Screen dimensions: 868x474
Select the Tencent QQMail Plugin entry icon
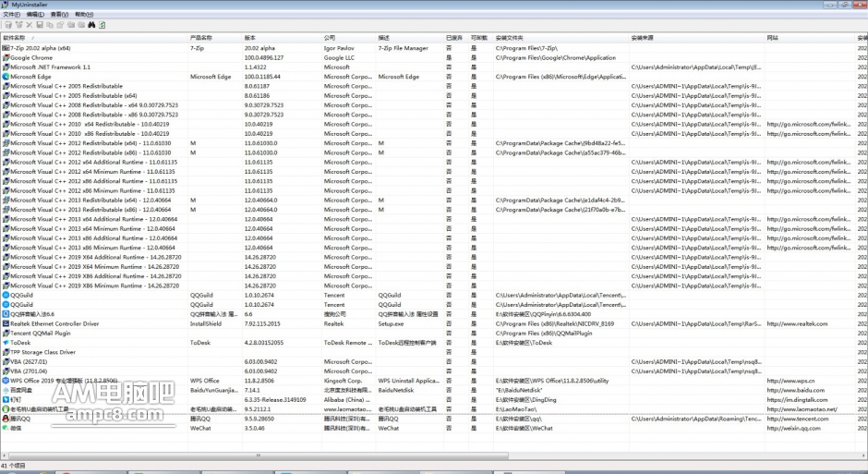(x=6, y=333)
